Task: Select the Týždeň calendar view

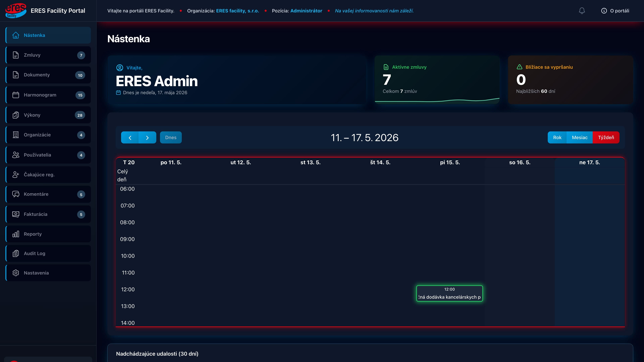Action: (606, 137)
